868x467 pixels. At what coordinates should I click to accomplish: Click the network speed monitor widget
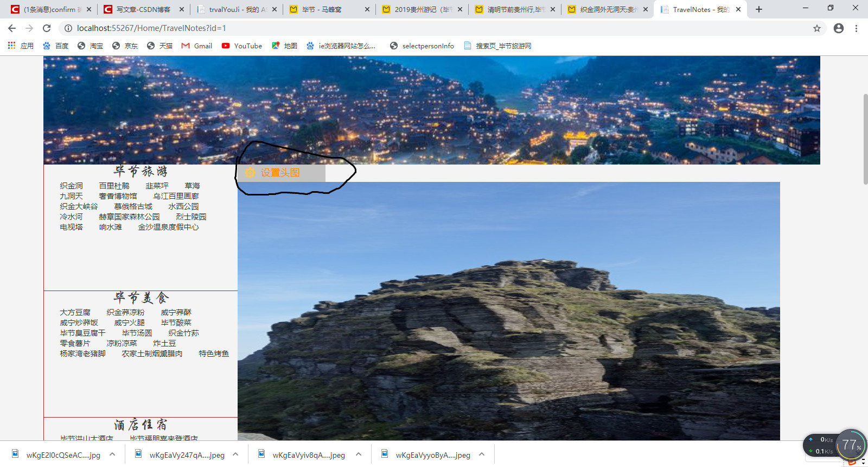[835, 446]
